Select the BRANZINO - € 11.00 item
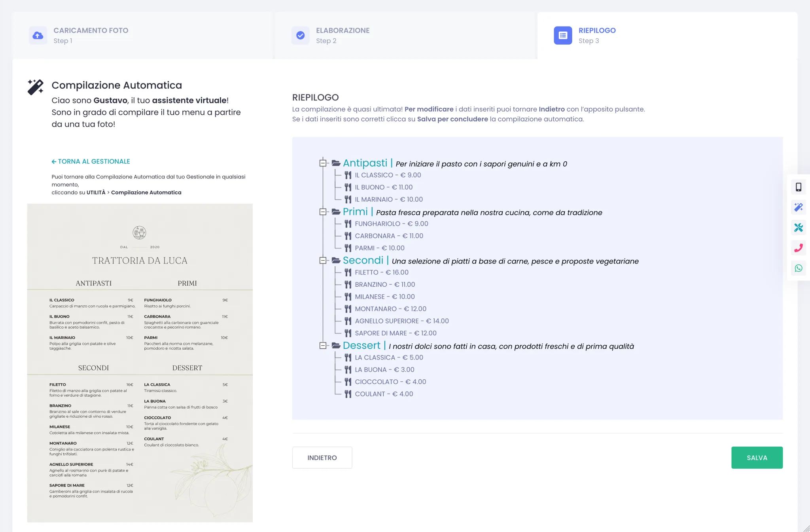 pyautogui.click(x=385, y=285)
